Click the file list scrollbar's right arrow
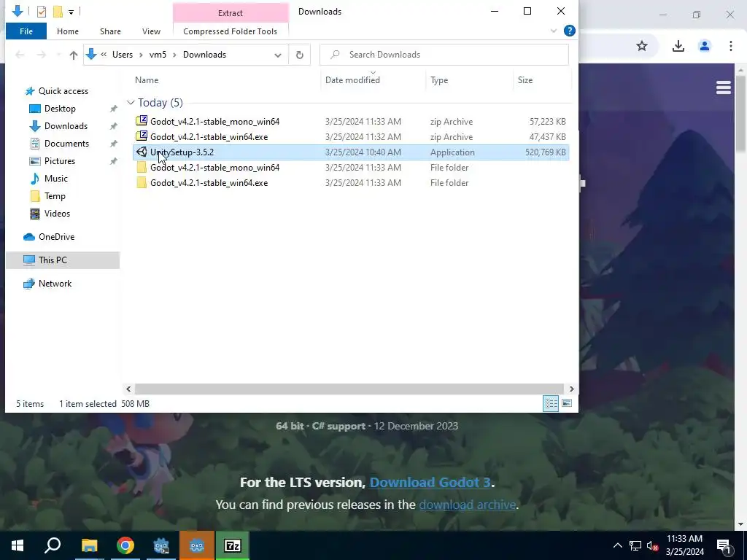Image resolution: width=747 pixels, height=560 pixels. click(x=571, y=389)
